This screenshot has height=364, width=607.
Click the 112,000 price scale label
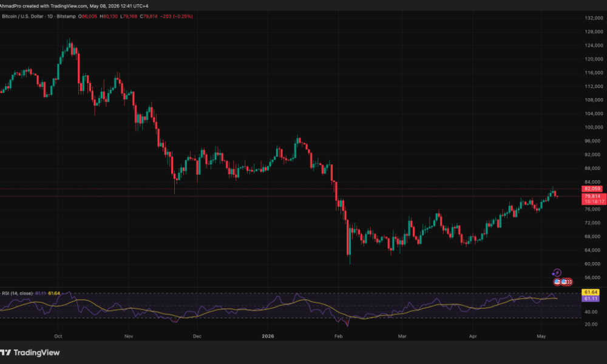[594, 86]
